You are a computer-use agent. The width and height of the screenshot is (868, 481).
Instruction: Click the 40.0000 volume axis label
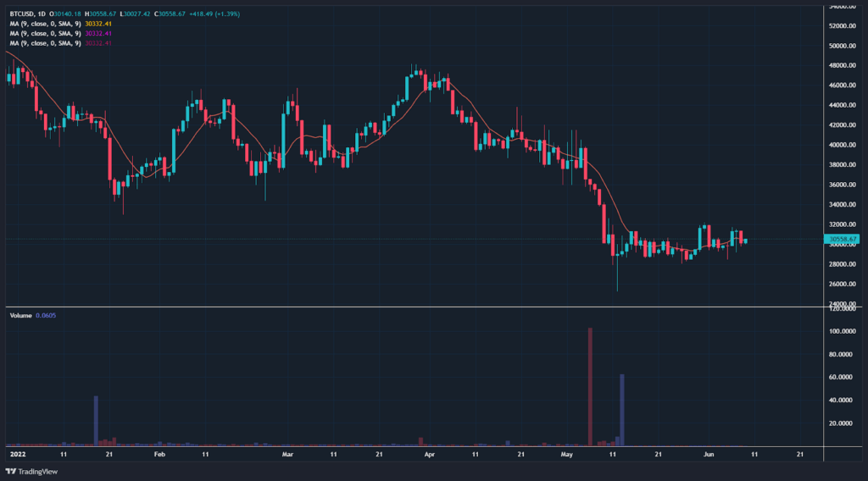[x=840, y=401]
